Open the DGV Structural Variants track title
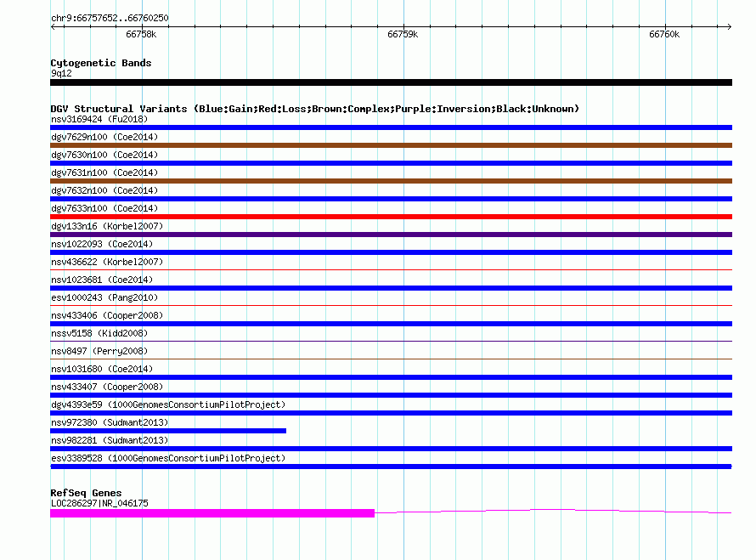 315,109
